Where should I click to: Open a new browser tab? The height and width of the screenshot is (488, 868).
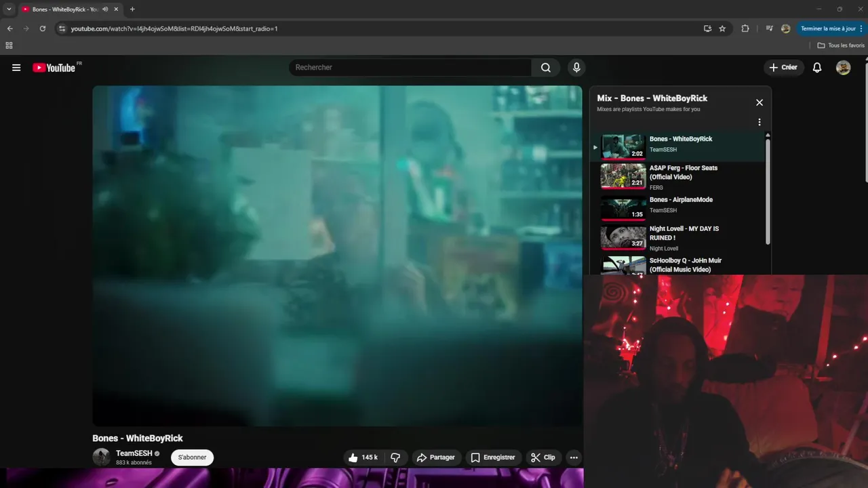click(x=132, y=9)
